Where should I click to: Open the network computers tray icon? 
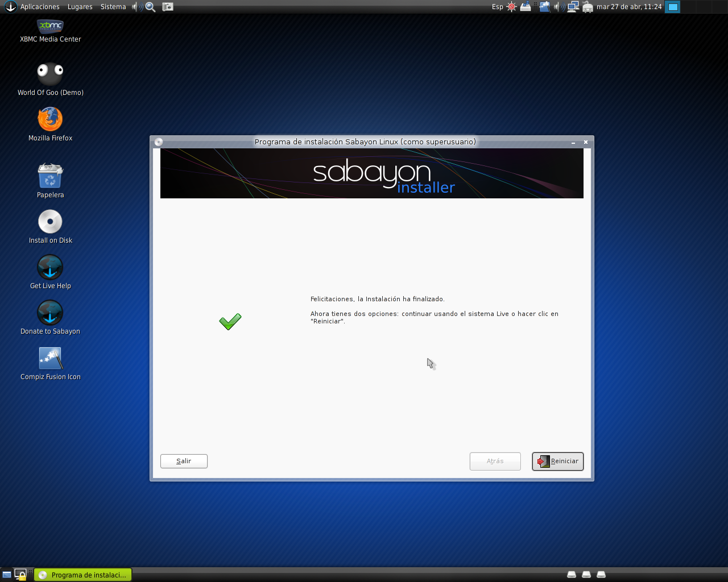tap(573, 7)
